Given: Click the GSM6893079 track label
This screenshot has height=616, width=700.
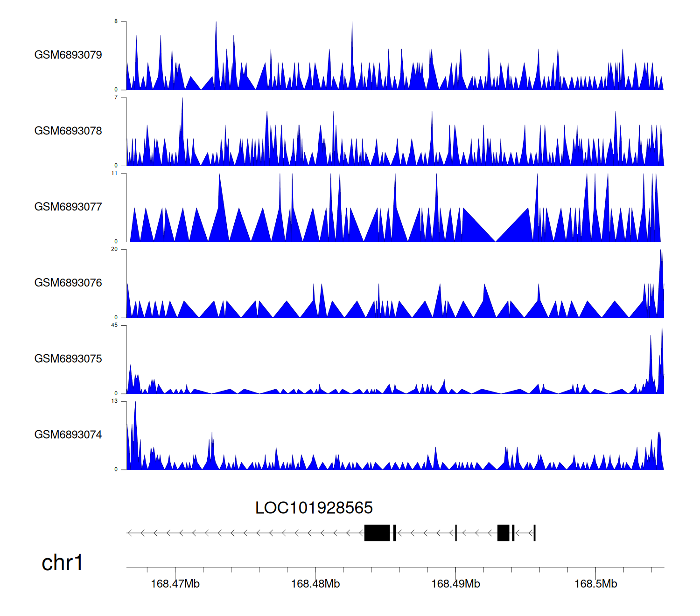Looking at the screenshot, I should 68,55.
